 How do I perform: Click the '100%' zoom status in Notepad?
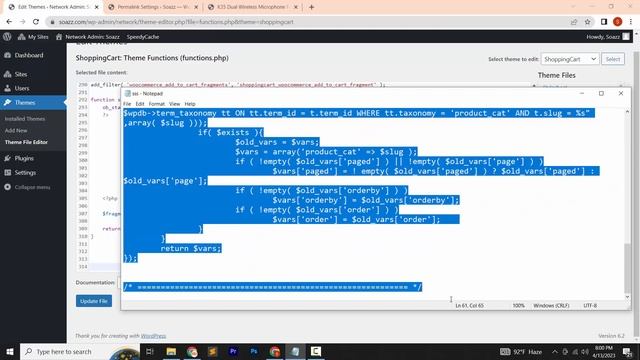pyautogui.click(x=519, y=305)
